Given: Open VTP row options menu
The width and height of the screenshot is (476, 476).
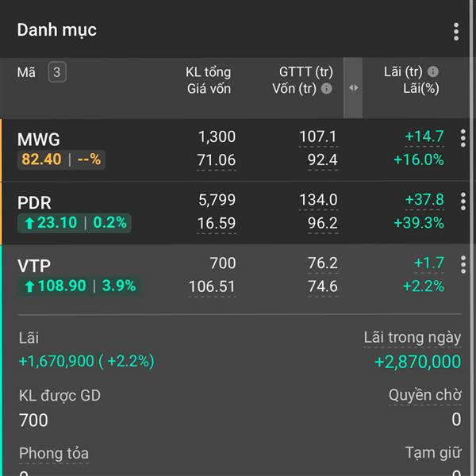Looking at the screenshot, I should pyautogui.click(x=463, y=265).
